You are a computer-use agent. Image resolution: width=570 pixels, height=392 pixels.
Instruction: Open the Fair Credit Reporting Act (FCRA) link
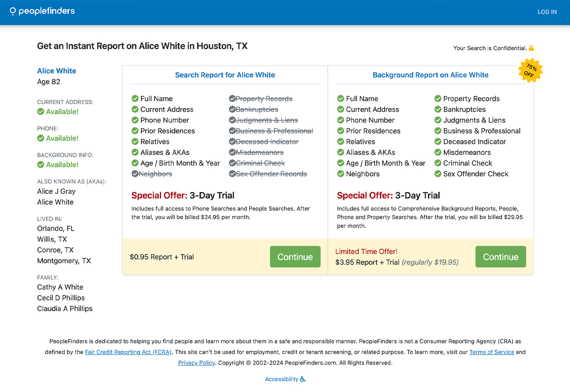128,352
